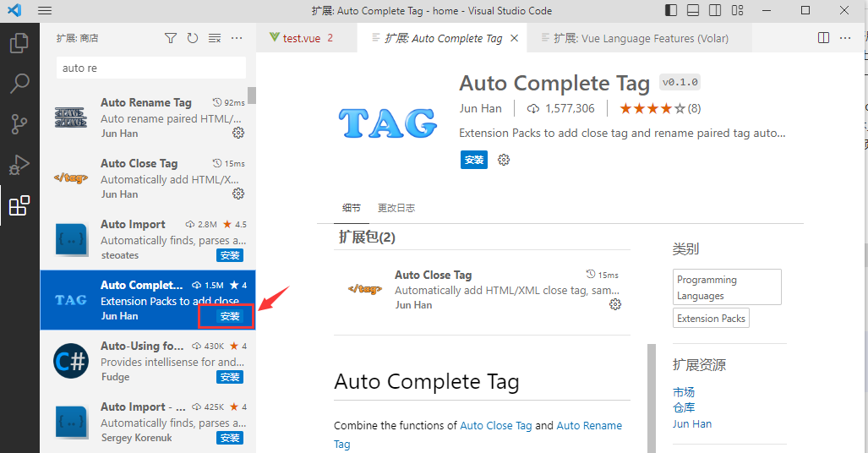The width and height of the screenshot is (868, 453).
Task: Open the 市场 marketplace resource link
Action: (684, 392)
